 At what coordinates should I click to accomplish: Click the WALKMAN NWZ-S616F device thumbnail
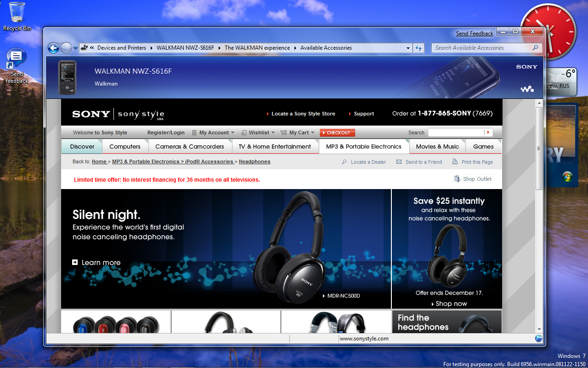click(x=67, y=77)
